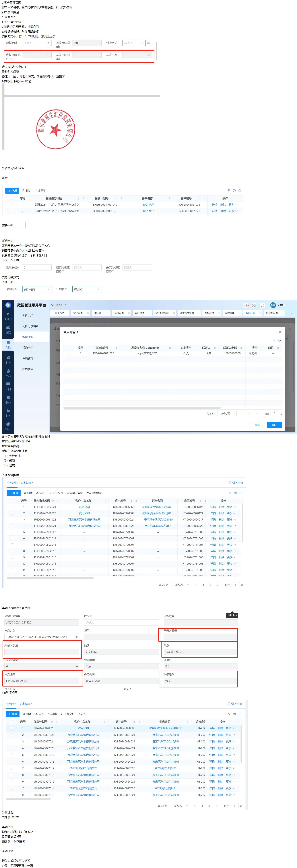Tick checkbox for row FHD20240926024
Screen dimensions: 297x868
(12, 507)
